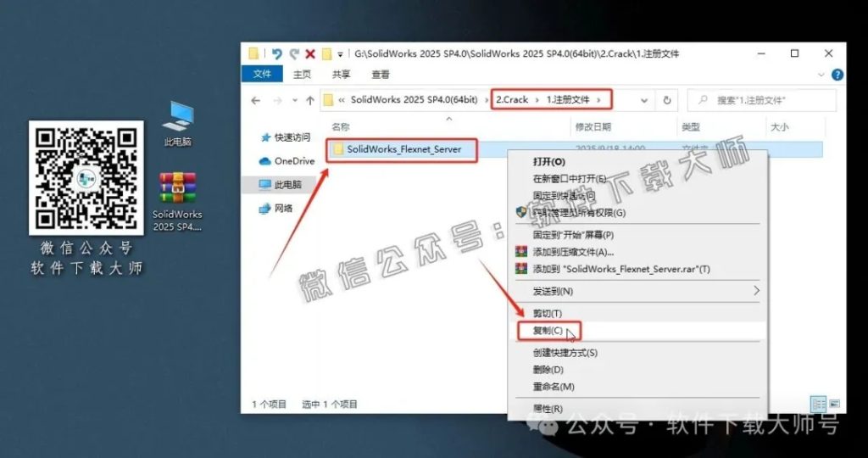The image size is (868, 458).
Task: Expand the ribbon with the chevron
Action: point(821,75)
